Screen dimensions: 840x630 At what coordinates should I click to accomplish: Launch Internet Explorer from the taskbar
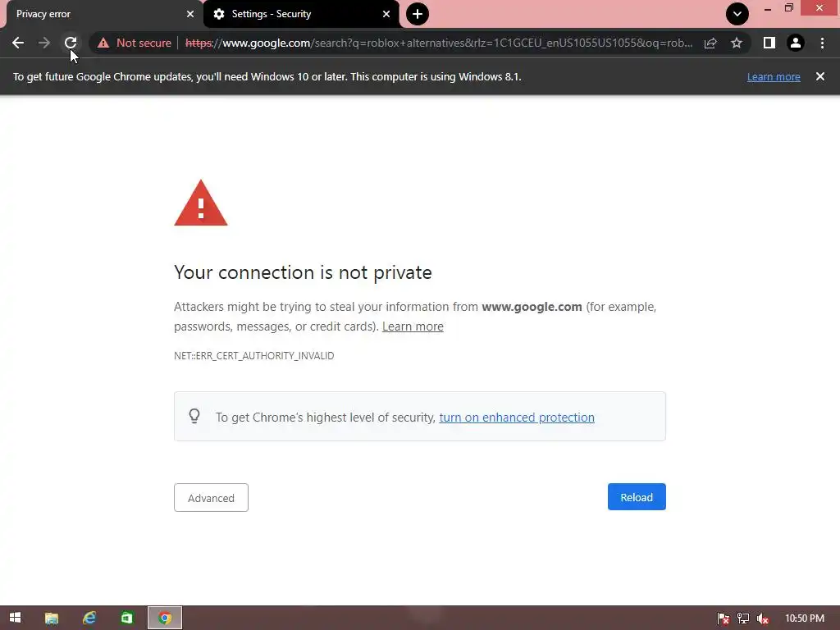tap(89, 619)
